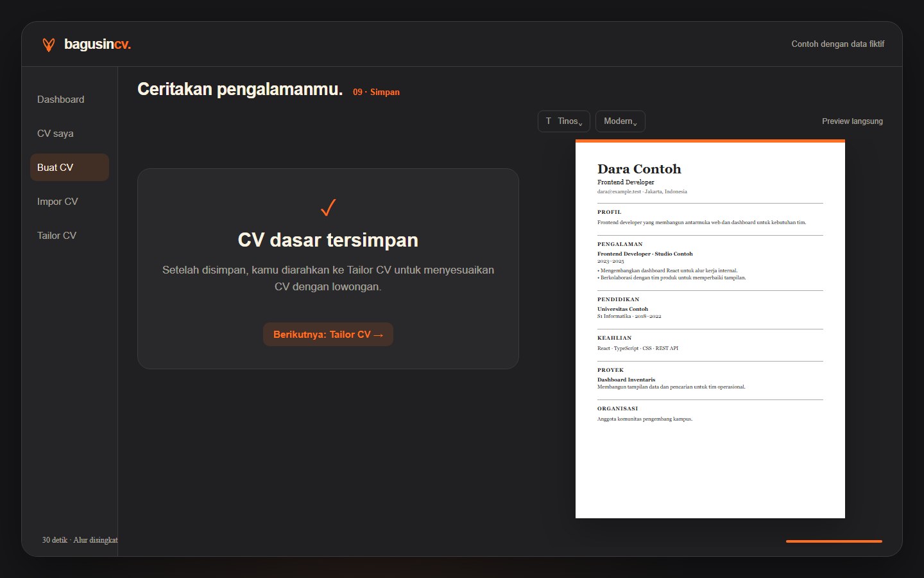Click the Berikutnya: Tailor CV button
Viewport: 924px width, 578px height.
[x=328, y=335]
